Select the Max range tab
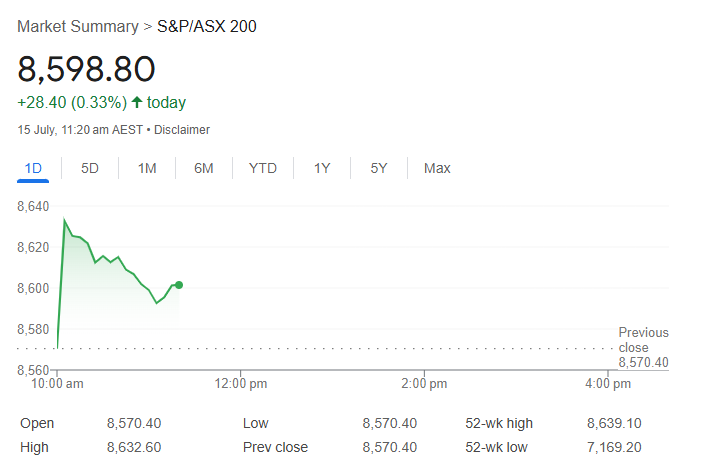 [x=437, y=169]
